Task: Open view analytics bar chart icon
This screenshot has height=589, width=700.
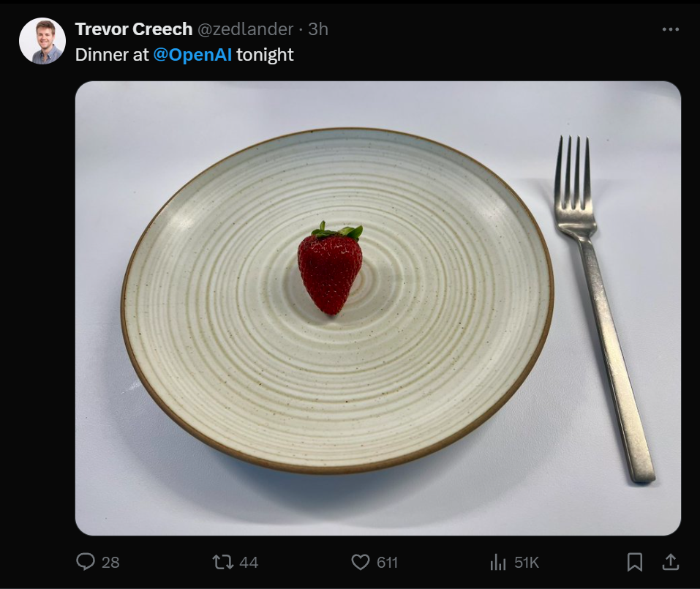Action: point(498,562)
